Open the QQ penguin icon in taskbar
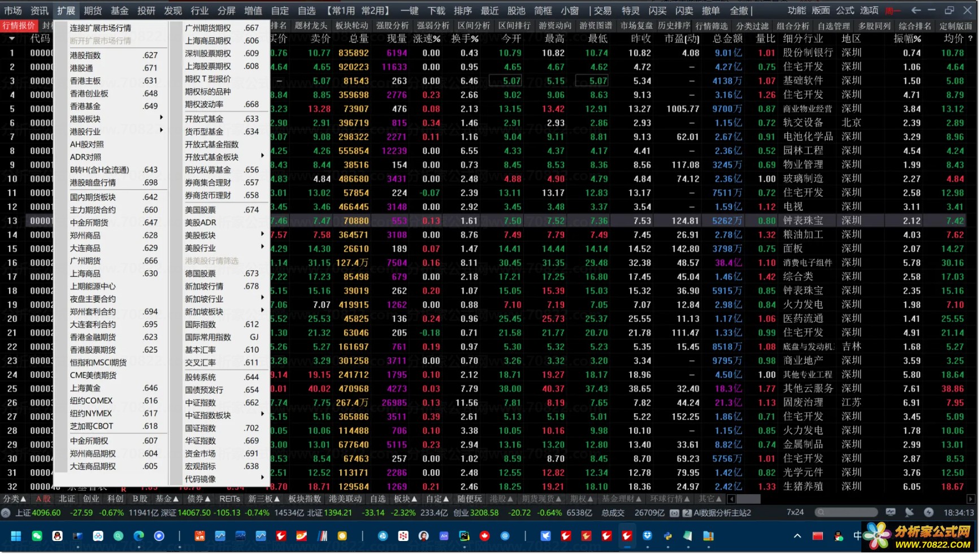 [57, 536]
